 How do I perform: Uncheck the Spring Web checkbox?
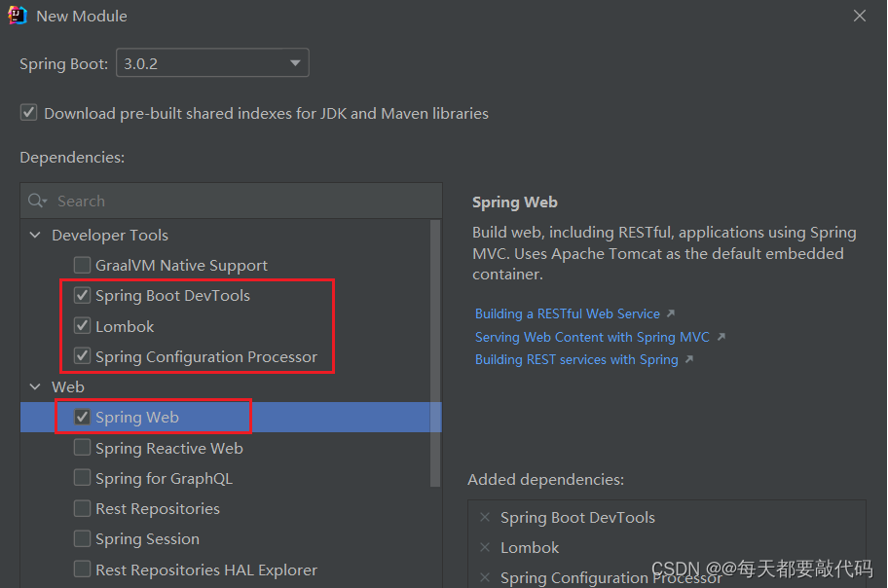coord(82,417)
